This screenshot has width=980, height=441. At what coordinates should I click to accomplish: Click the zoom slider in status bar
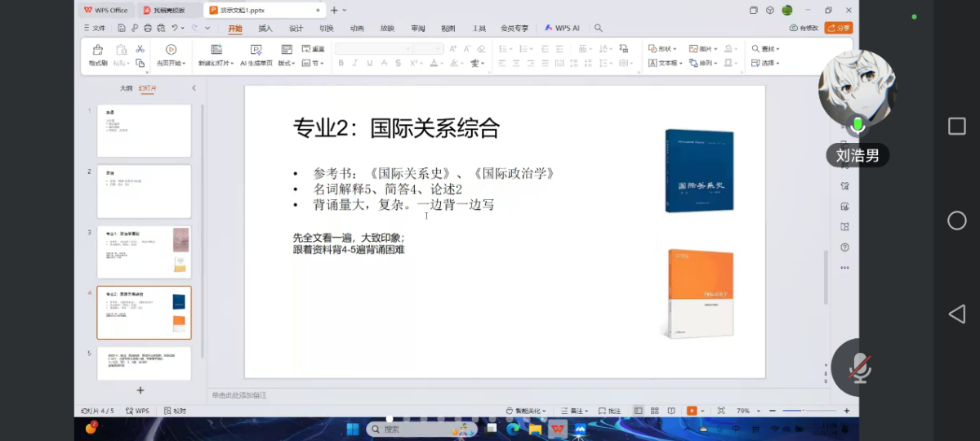(804, 411)
